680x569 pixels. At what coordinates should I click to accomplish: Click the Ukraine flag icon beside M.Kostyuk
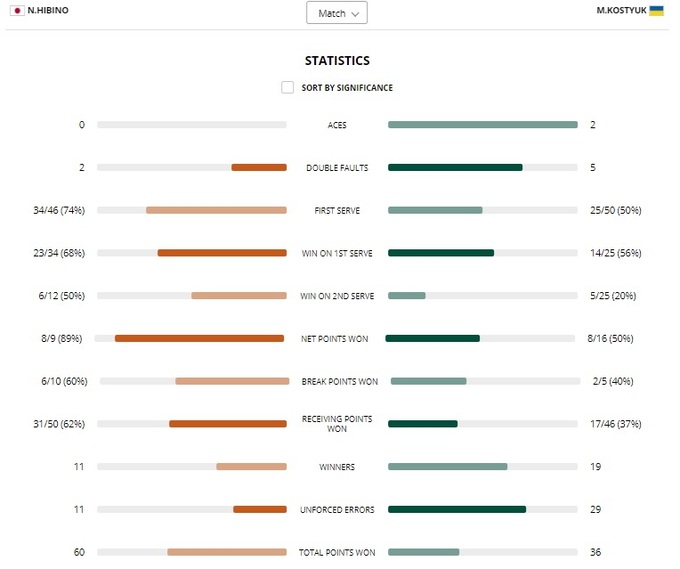[657, 10]
